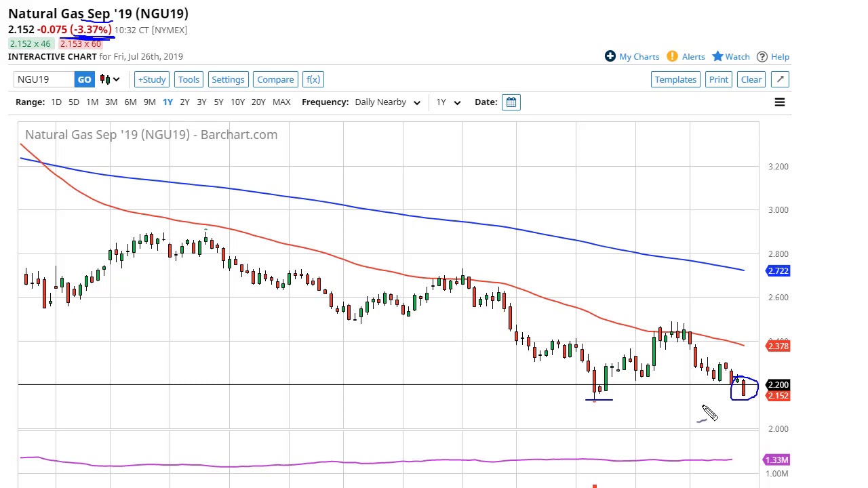Select the 10Y range

[x=237, y=102]
